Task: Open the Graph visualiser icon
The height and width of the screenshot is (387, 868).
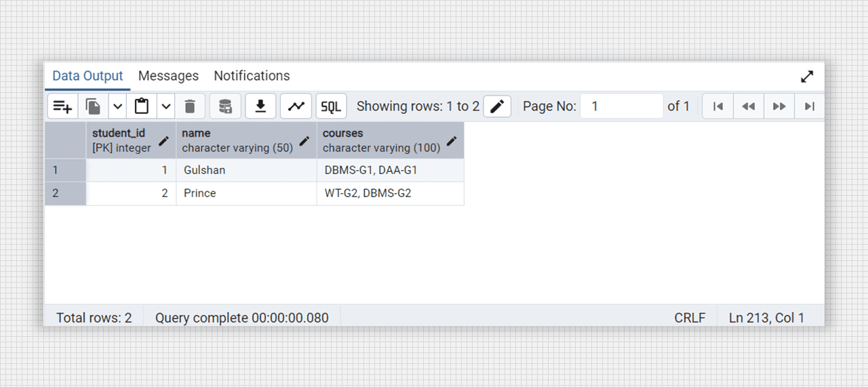Action: click(296, 106)
